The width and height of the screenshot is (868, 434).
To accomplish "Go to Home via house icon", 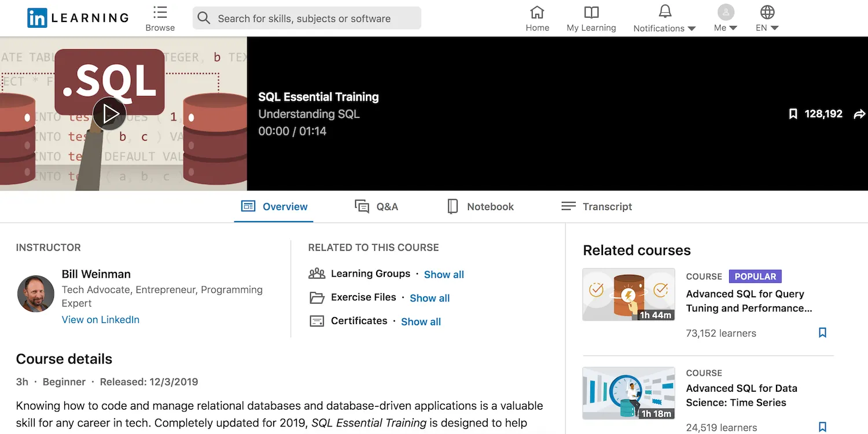I will coord(537,12).
